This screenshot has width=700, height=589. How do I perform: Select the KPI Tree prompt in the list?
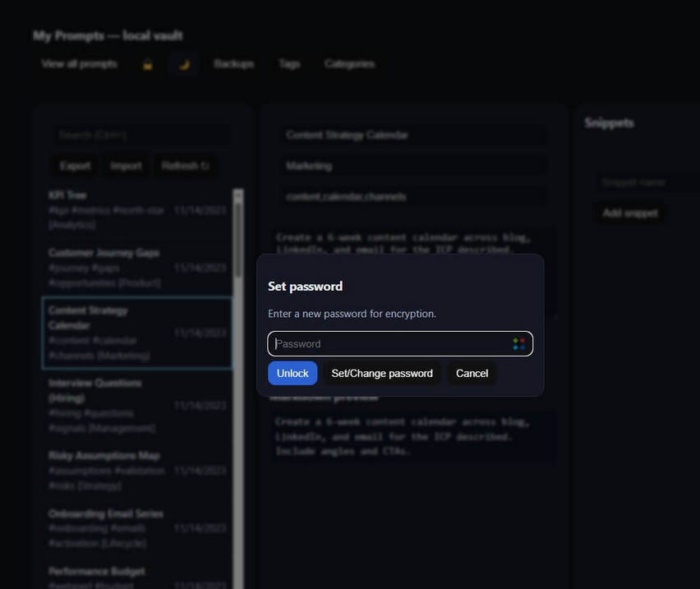107,209
